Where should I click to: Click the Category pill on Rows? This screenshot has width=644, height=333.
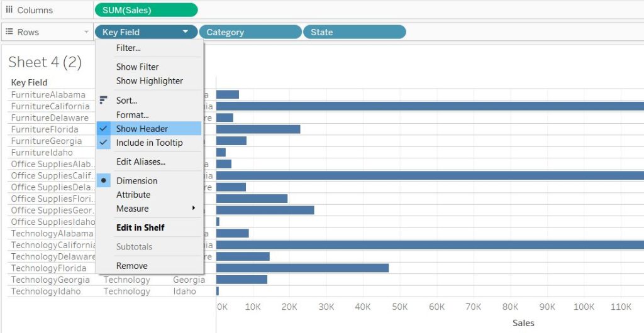[x=250, y=32]
